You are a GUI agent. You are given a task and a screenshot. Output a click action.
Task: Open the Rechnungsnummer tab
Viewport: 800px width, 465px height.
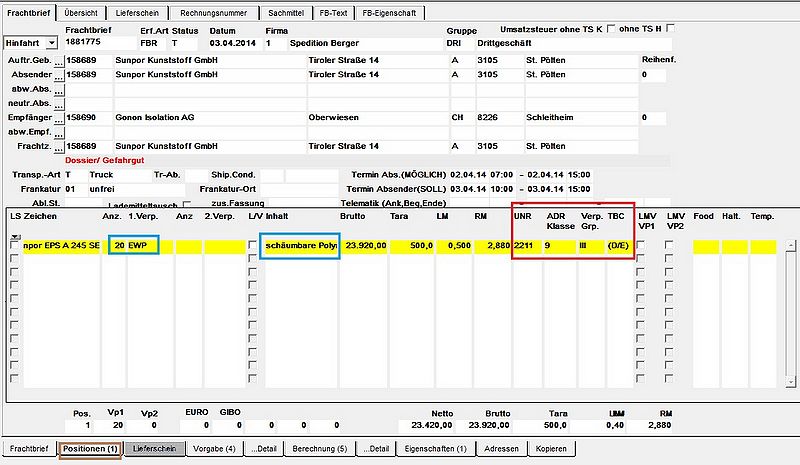(x=213, y=13)
